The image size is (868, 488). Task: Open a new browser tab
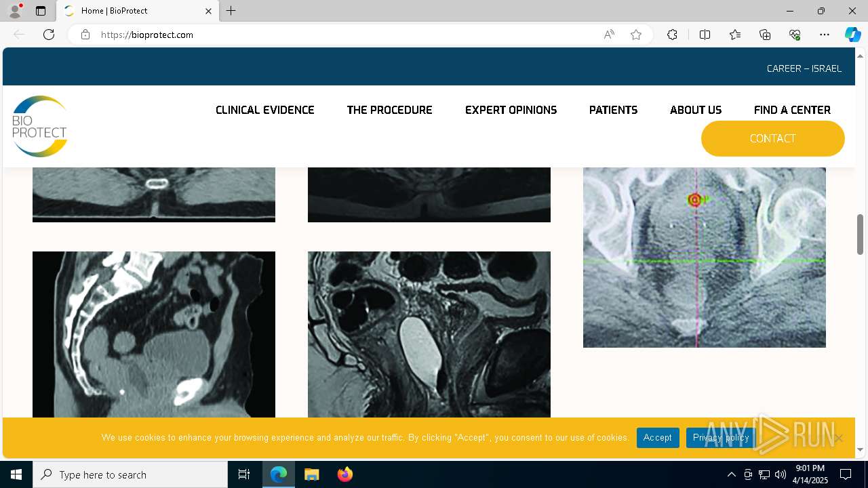pyautogui.click(x=231, y=11)
